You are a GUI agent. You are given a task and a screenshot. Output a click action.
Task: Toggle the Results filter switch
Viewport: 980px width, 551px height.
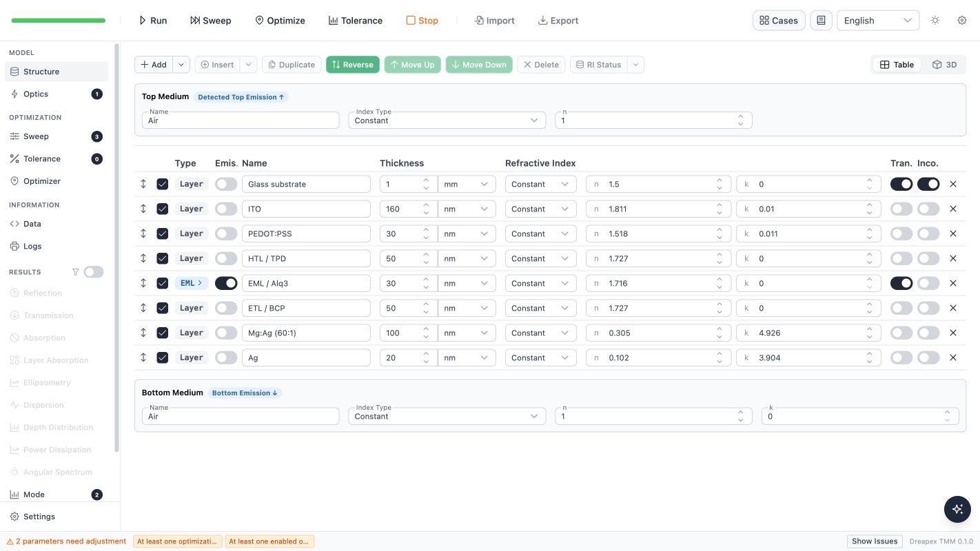[94, 272]
